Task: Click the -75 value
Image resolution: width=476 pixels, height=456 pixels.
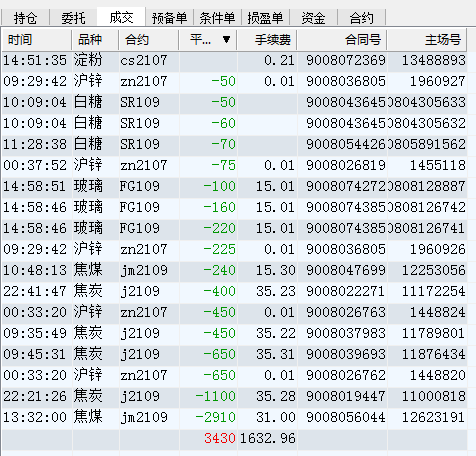Action: [224, 165]
